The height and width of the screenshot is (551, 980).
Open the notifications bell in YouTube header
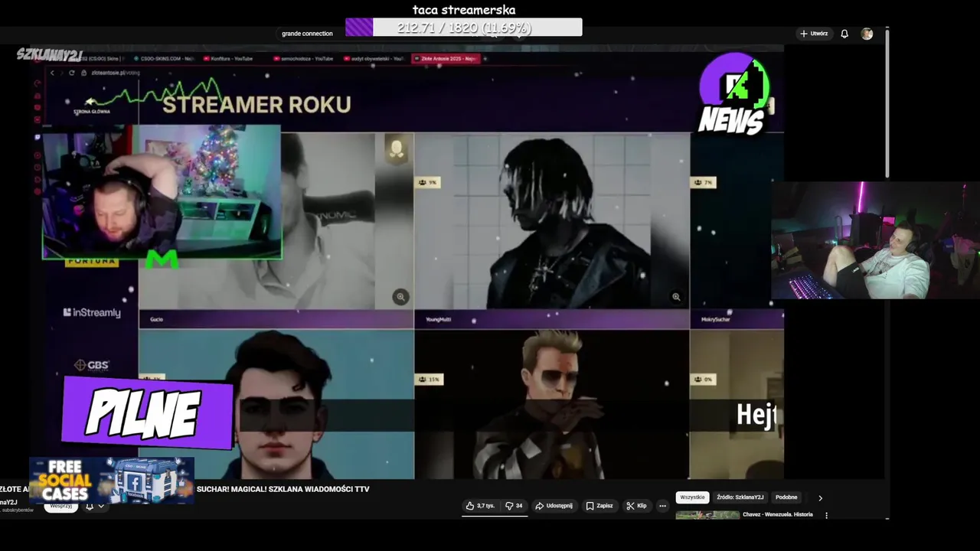844,34
